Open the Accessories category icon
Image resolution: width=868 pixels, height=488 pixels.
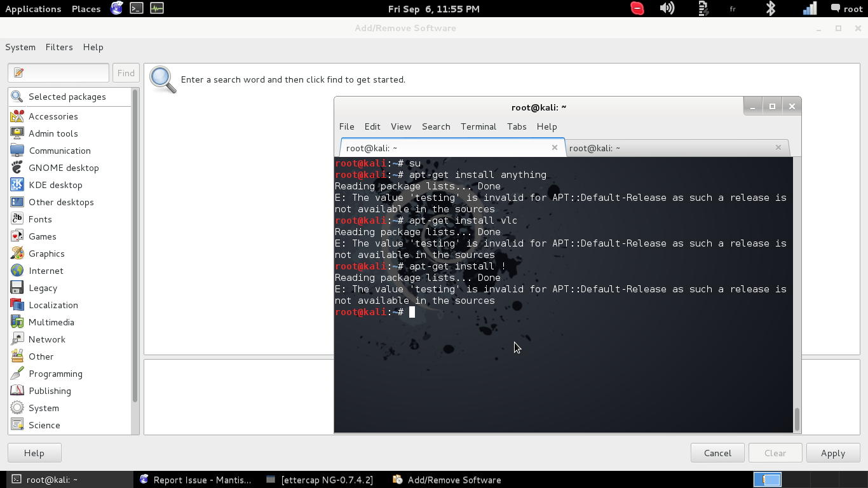tap(17, 116)
